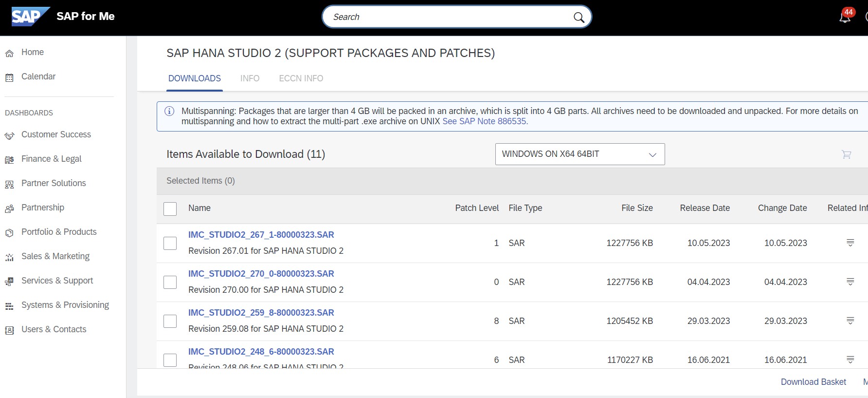
Task: Click the multispanning information icon
Action: [x=169, y=111]
